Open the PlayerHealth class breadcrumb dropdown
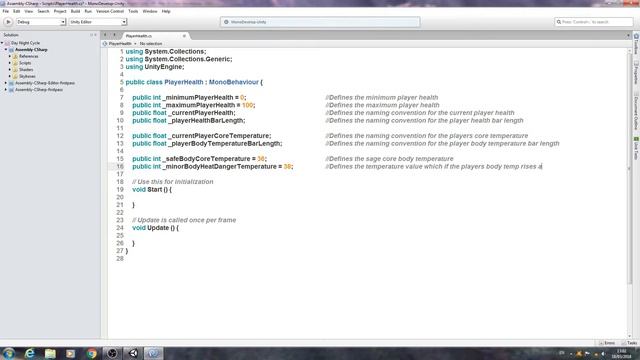 120,44
